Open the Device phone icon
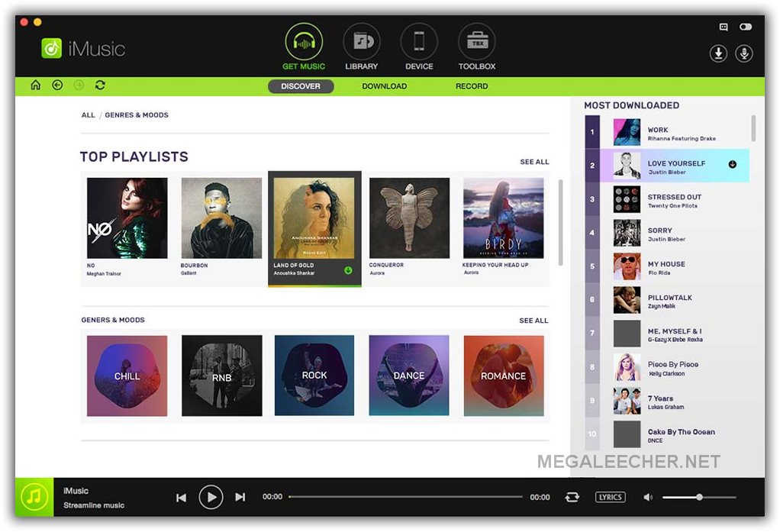This screenshot has height=532, width=780. pos(419,42)
